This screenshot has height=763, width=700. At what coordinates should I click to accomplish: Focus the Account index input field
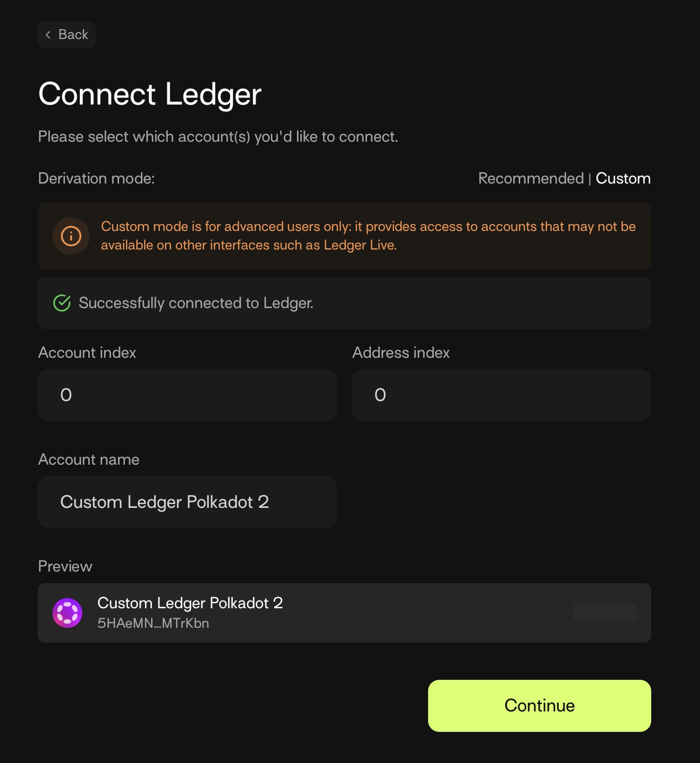pos(187,395)
